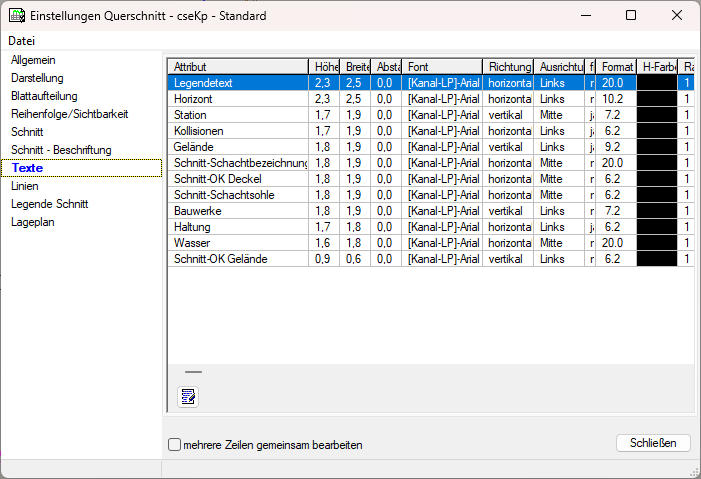Click the H-Farbe swatch for Horizont row
The width and height of the screenshot is (701, 479).
656,99
